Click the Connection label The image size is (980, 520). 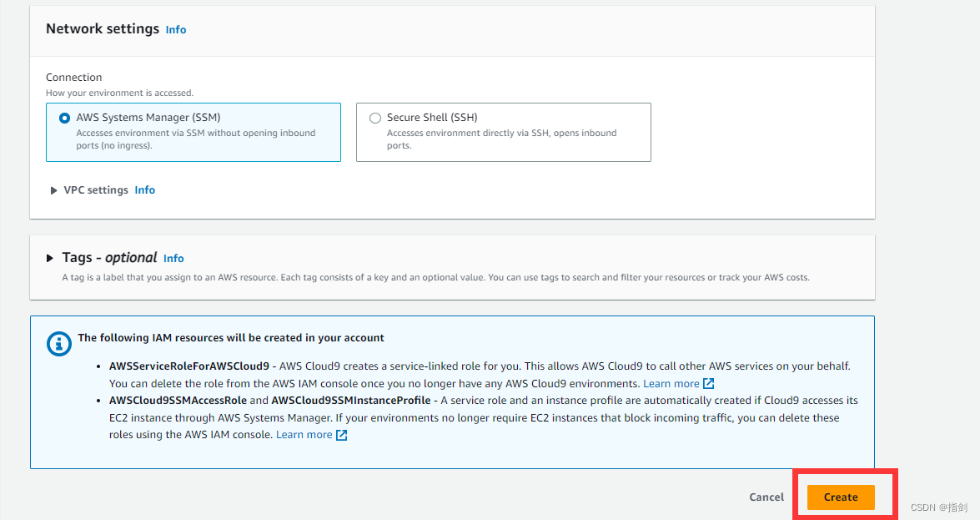(73, 77)
